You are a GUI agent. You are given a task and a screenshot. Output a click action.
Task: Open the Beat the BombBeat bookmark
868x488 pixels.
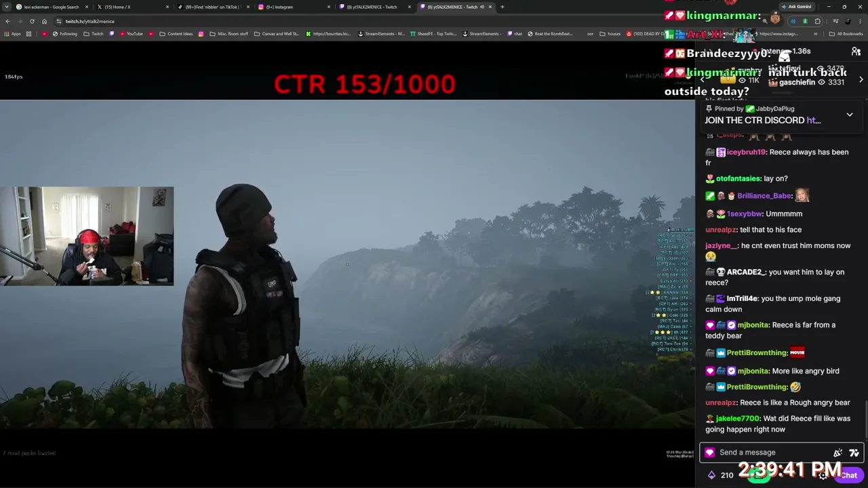[x=550, y=34]
